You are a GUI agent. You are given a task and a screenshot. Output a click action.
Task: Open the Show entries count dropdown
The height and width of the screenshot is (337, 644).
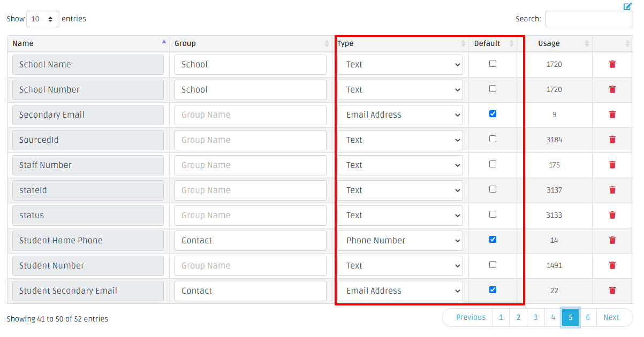tap(42, 19)
